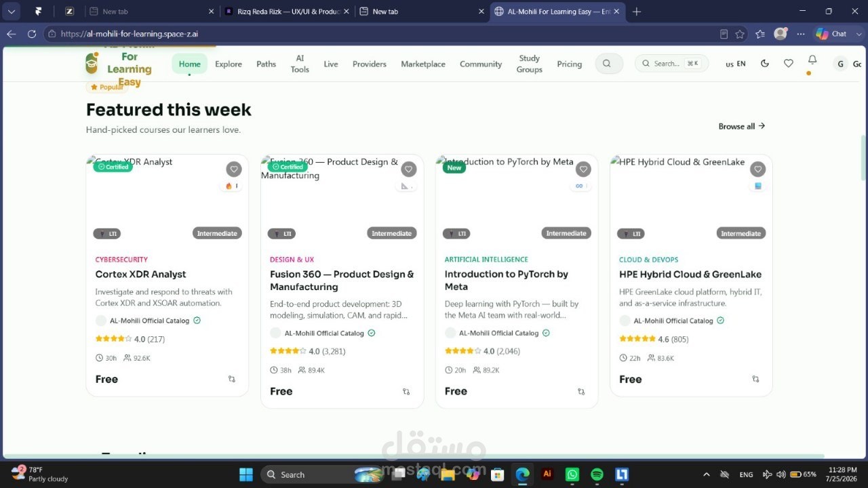Click the Browse all link
The height and width of the screenshot is (488, 868).
742,126
